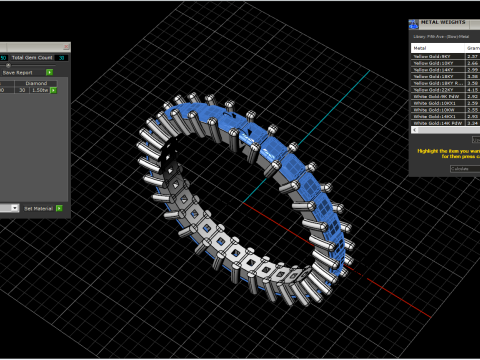
Task: Select the White Gold 14K PdW row
Action: [445, 123]
